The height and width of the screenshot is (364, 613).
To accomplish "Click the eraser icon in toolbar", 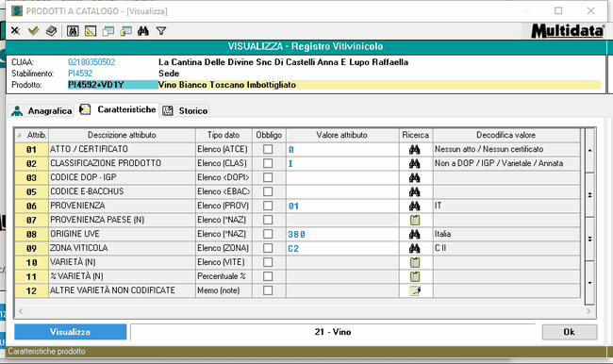I will coord(51,30).
